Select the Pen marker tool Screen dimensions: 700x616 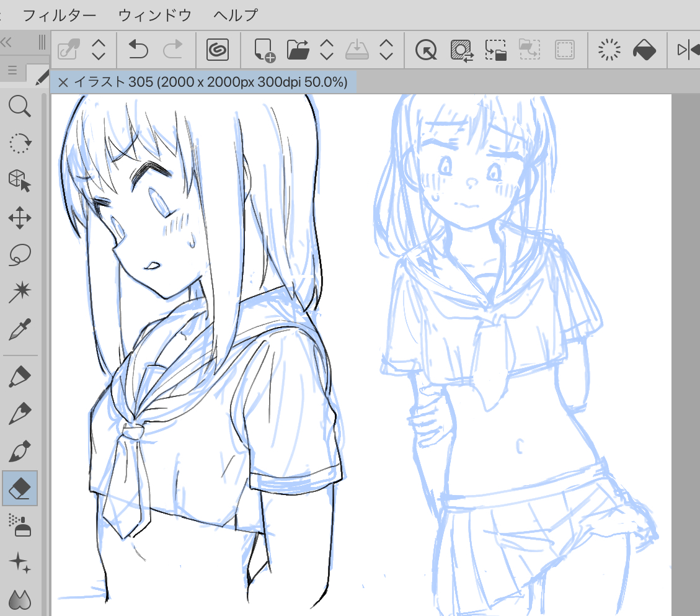pyautogui.click(x=20, y=376)
